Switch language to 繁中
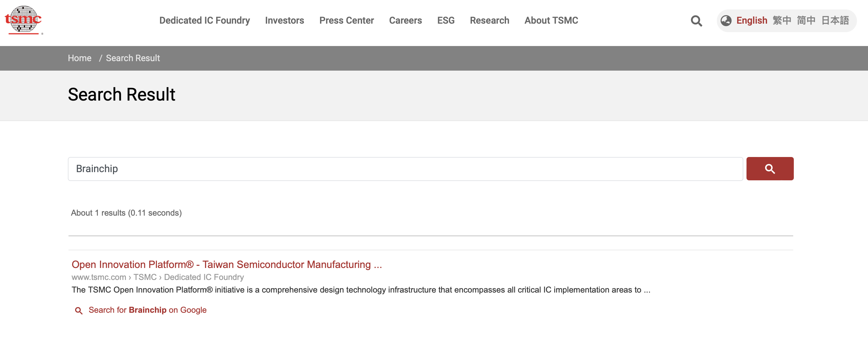 click(x=782, y=20)
